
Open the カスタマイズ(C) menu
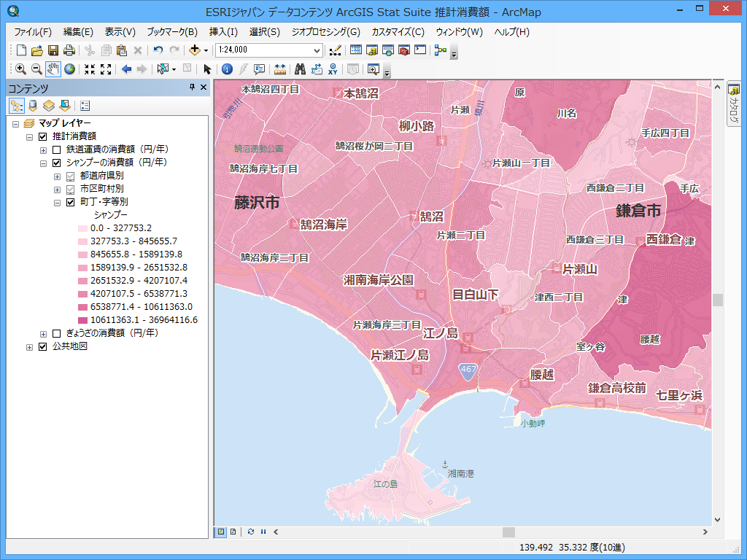coord(398,32)
